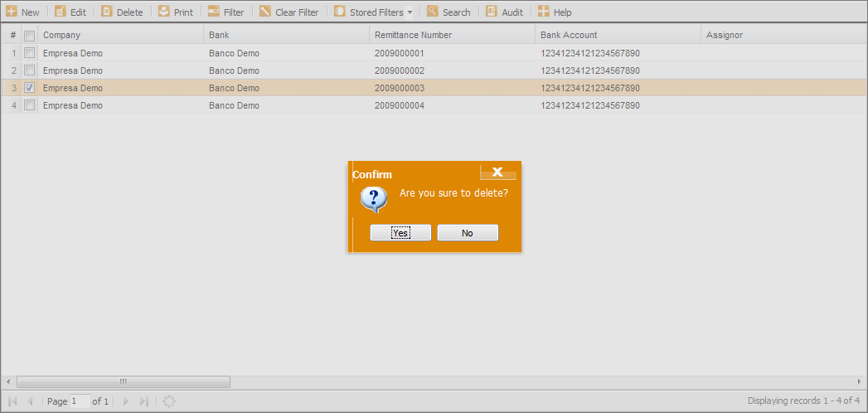The image size is (868, 413).
Task: Open the Audit tool
Action: (x=492, y=12)
